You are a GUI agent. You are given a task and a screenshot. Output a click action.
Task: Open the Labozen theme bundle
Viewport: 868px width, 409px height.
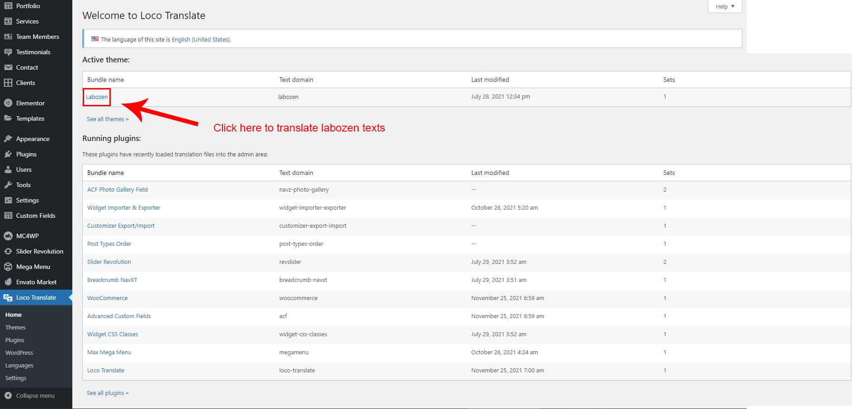coord(97,97)
